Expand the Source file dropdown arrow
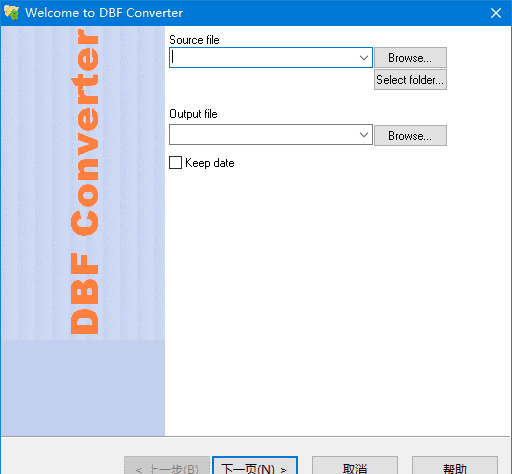This screenshot has width=512, height=474. pos(364,58)
